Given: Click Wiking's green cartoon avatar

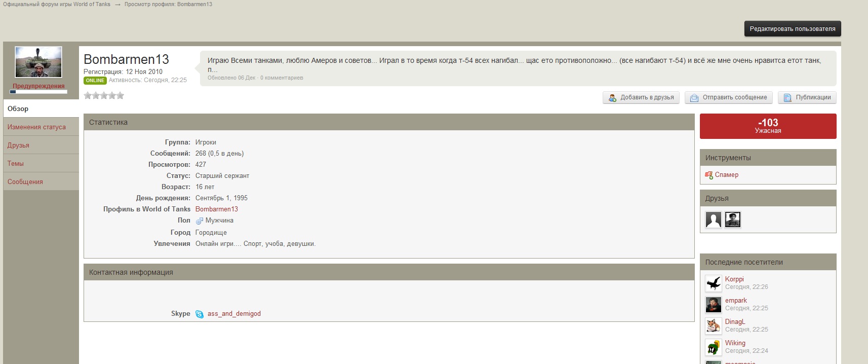Looking at the screenshot, I should click(714, 347).
